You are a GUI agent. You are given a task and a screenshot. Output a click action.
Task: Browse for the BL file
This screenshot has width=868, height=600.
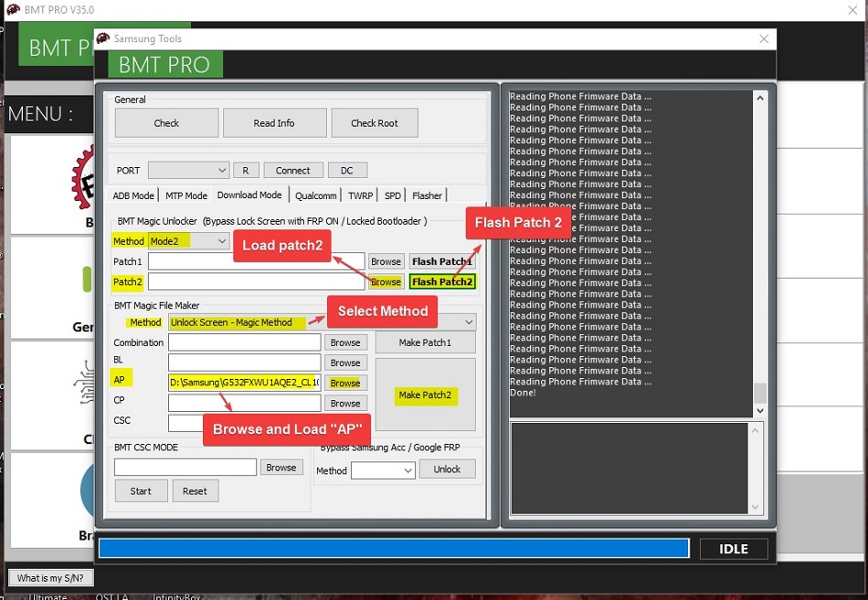coord(345,363)
